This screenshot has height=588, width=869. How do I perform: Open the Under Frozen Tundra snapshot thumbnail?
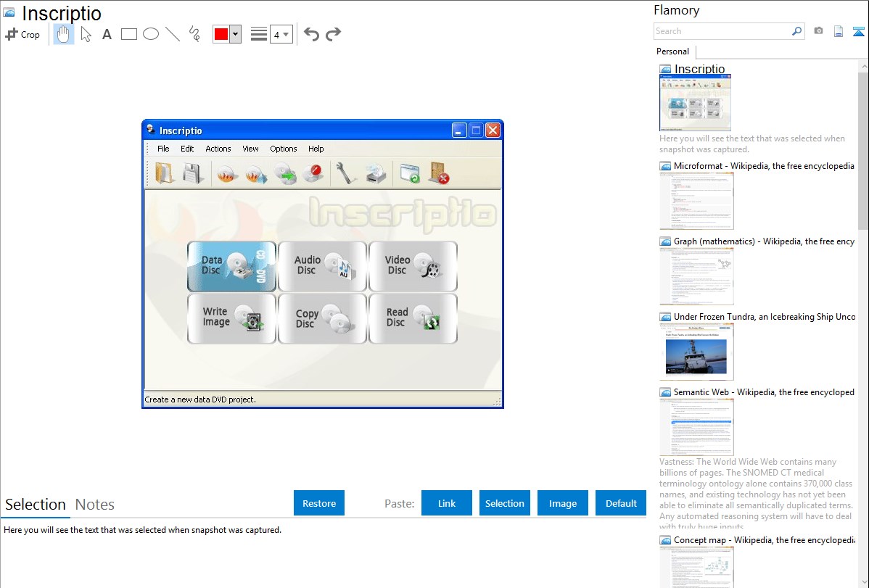point(696,352)
